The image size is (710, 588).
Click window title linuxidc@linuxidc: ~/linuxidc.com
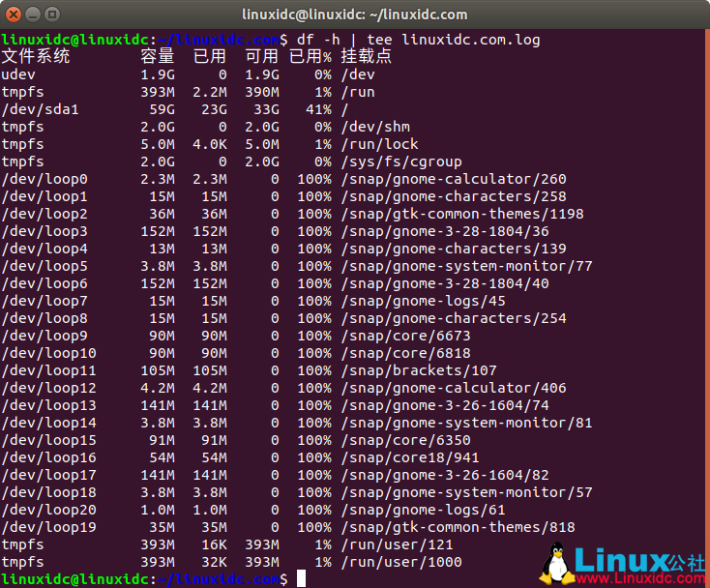click(355, 15)
